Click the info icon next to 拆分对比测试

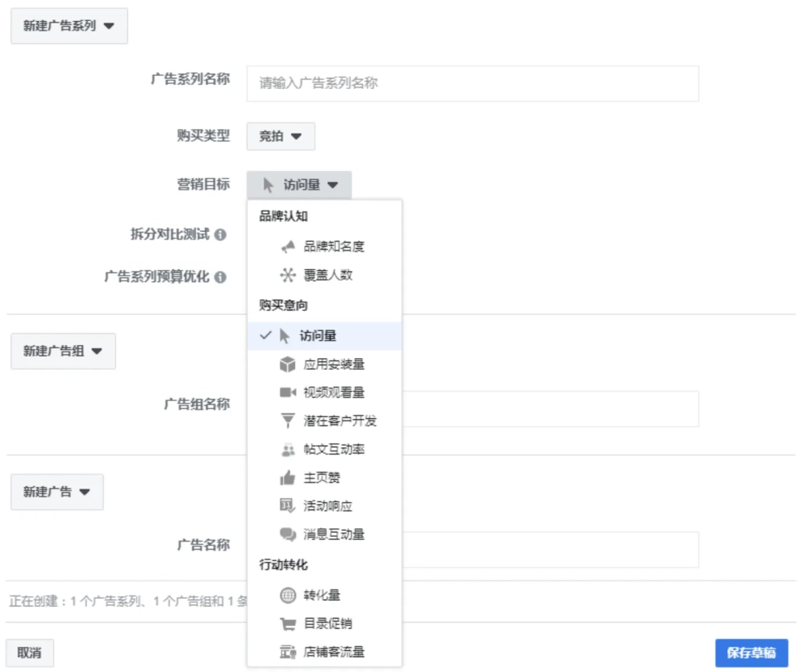[x=220, y=235]
